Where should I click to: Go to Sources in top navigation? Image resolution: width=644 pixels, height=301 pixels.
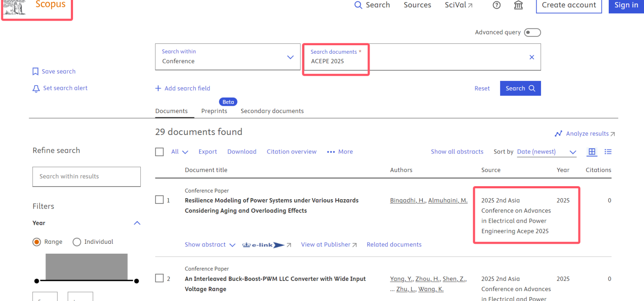[x=417, y=5]
